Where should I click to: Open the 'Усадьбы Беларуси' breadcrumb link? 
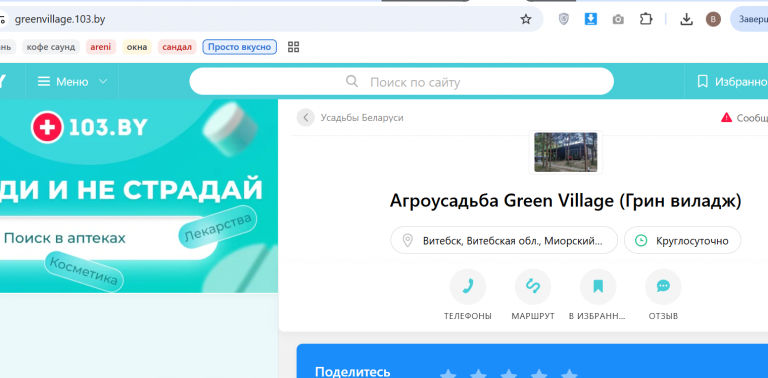[362, 118]
